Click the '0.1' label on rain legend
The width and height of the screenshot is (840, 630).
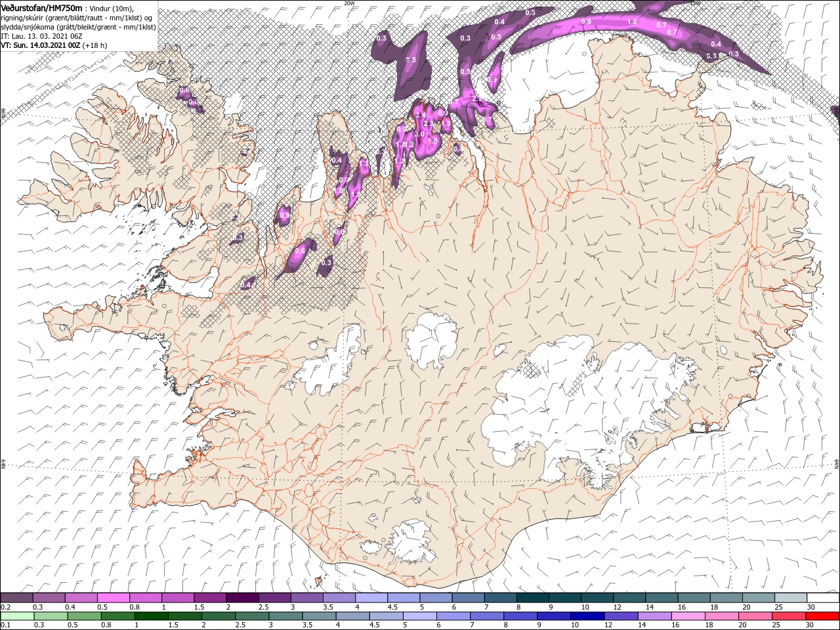click(5, 625)
